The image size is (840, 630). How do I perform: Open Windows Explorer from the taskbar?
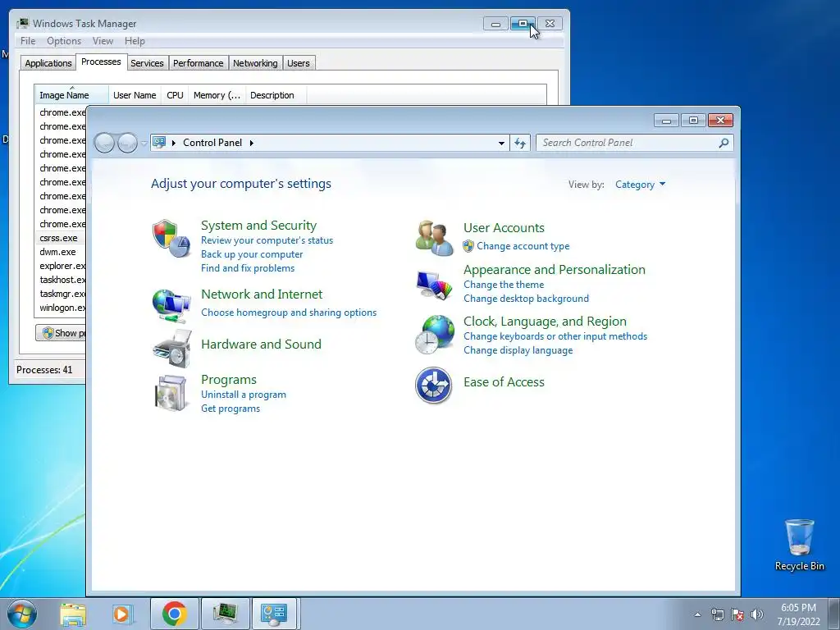click(x=73, y=614)
